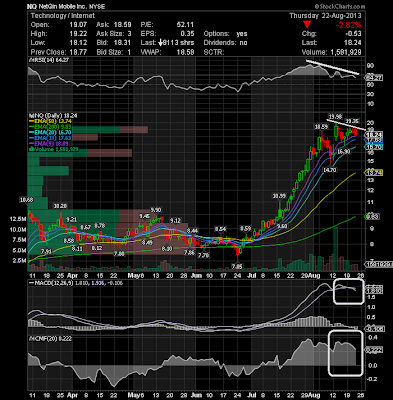This screenshot has height=400, width=393.
Task: Click the yellow EMA(50) legend entry
Action: (x=49, y=122)
